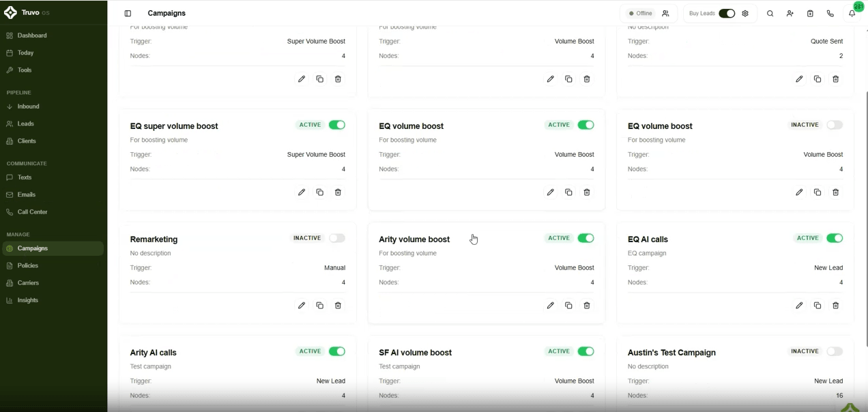
Task: Activate the inactive EQ volume boost toggle
Action: tap(835, 125)
